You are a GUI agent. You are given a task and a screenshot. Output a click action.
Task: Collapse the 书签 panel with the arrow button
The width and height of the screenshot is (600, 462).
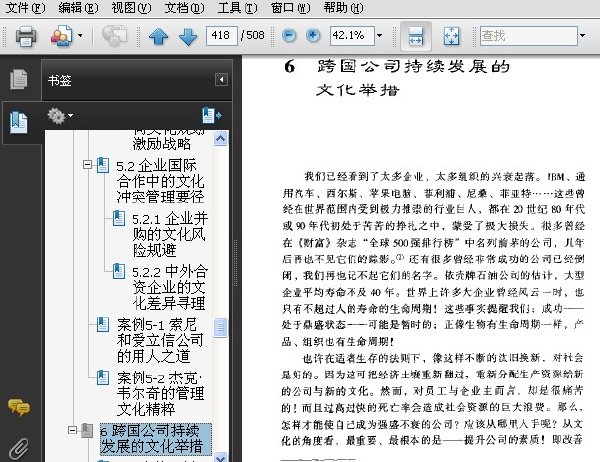click(x=221, y=80)
